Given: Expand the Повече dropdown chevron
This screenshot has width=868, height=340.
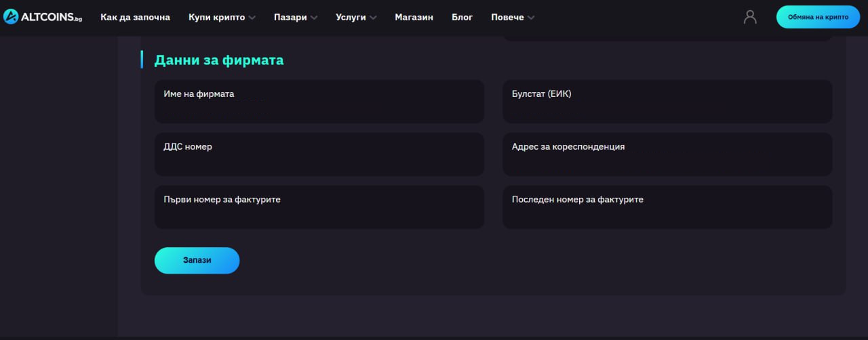Looking at the screenshot, I should pyautogui.click(x=531, y=18).
